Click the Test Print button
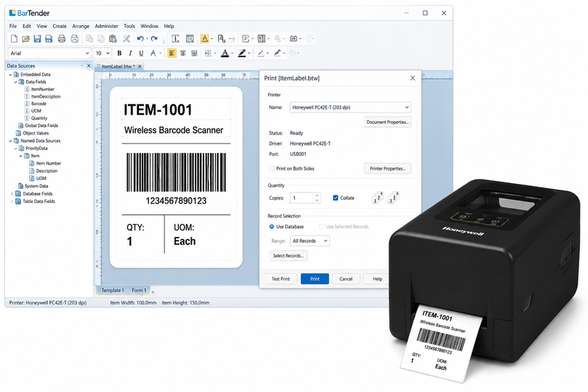Viewport: 588px width, 392px height. click(281, 279)
